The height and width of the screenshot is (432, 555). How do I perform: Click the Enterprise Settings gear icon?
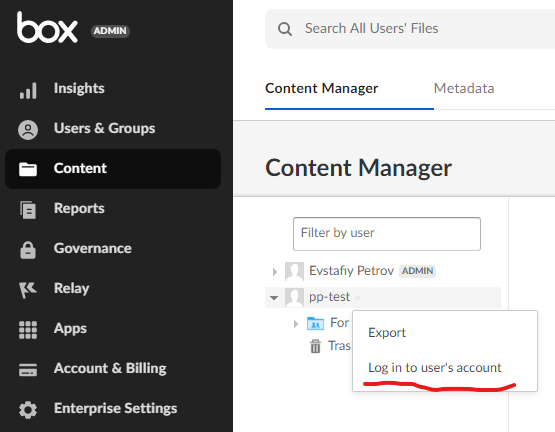(28, 410)
